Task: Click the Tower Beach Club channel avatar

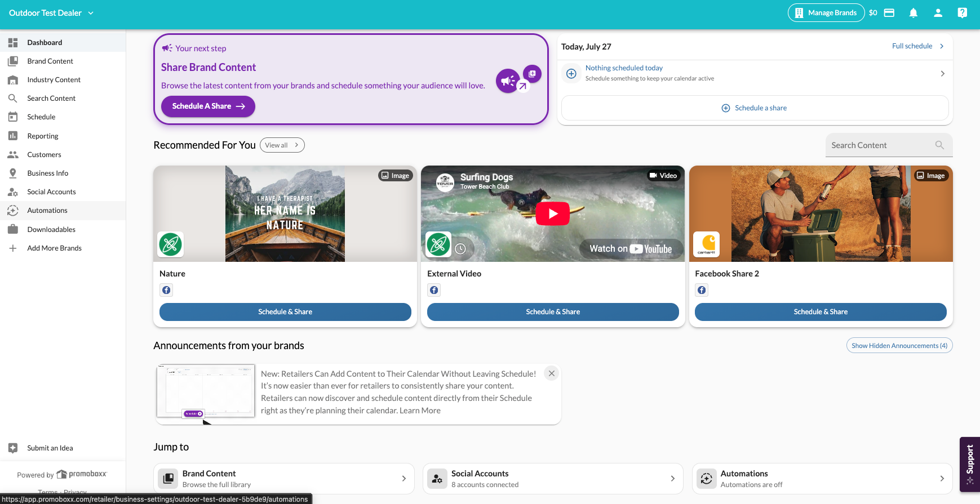Action: [x=445, y=182]
